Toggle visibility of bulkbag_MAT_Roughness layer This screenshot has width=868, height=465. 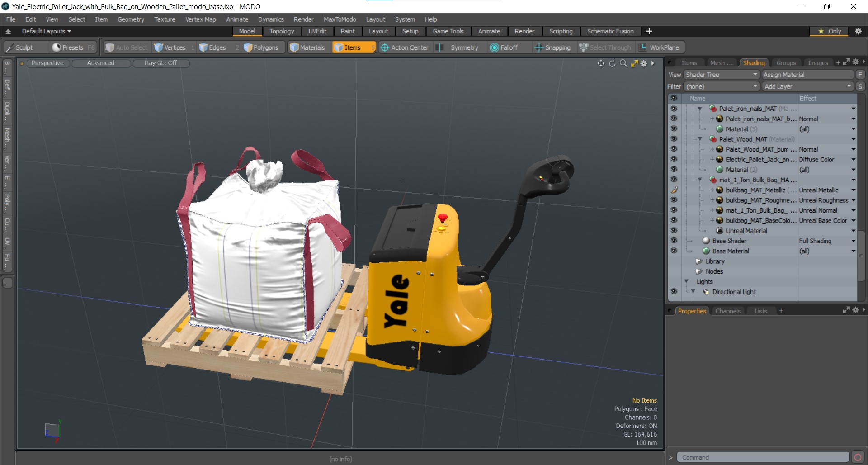point(674,200)
